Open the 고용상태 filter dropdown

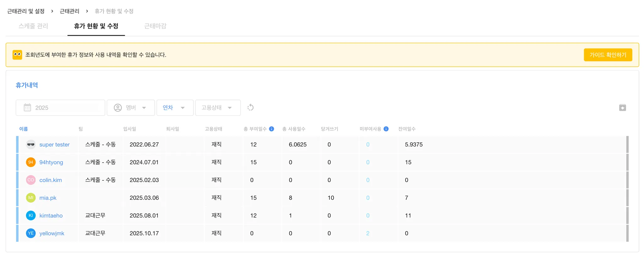coord(218,108)
